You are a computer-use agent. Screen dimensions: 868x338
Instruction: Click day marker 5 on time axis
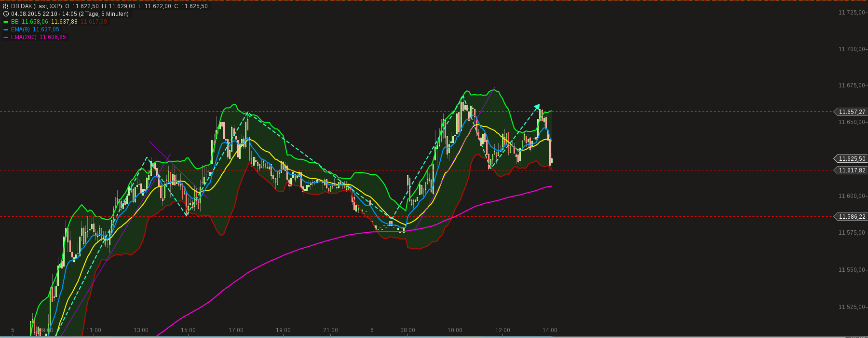click(x=13, y=330)
